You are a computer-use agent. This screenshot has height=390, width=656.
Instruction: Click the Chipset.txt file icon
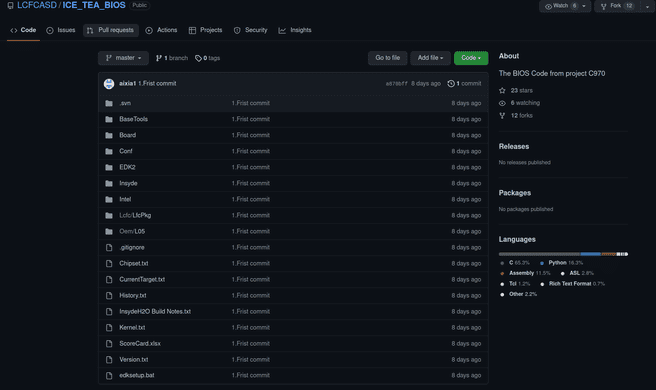point(109,264)
